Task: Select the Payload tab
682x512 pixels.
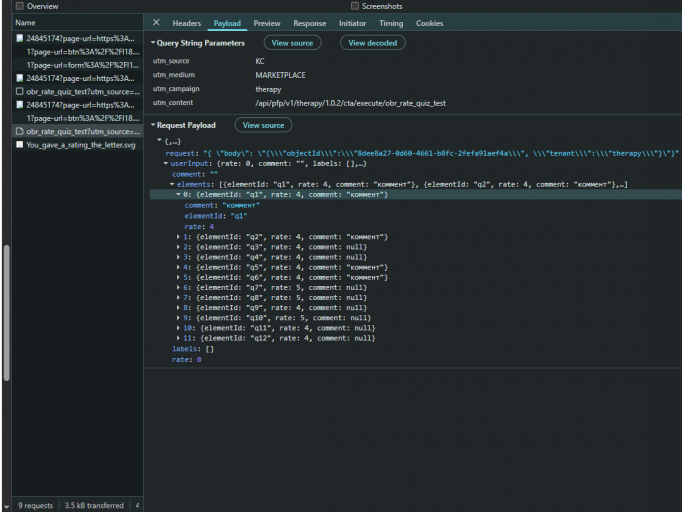Action: coord(227,23)
